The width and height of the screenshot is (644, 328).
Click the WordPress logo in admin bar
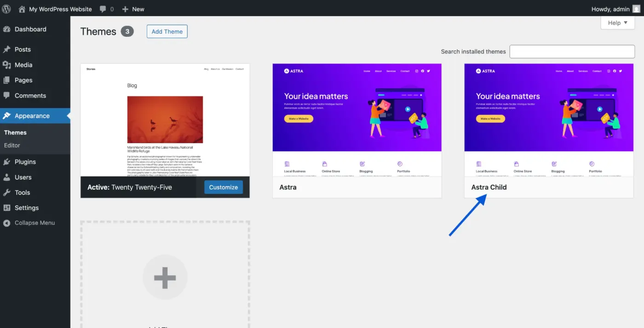point(6,9)
